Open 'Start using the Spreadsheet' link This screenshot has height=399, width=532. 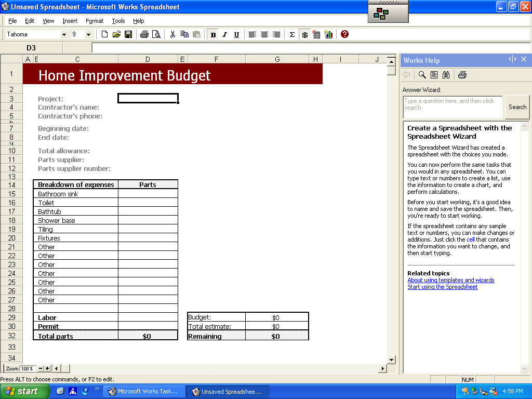pos(442,287)
